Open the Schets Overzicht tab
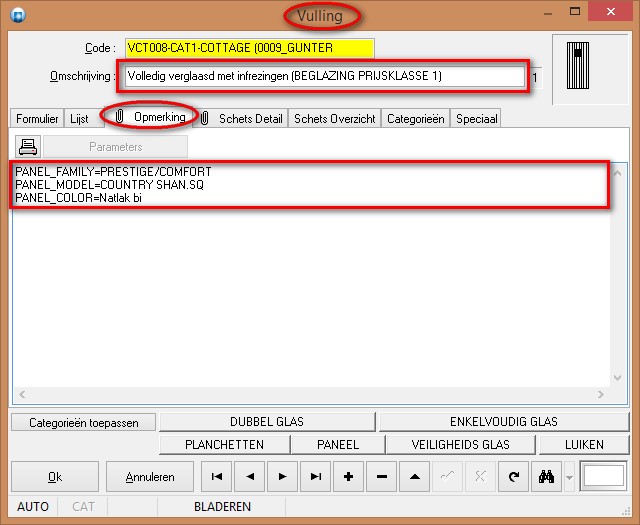The height and width of the screenshot is (525, 640). (335, 119)
